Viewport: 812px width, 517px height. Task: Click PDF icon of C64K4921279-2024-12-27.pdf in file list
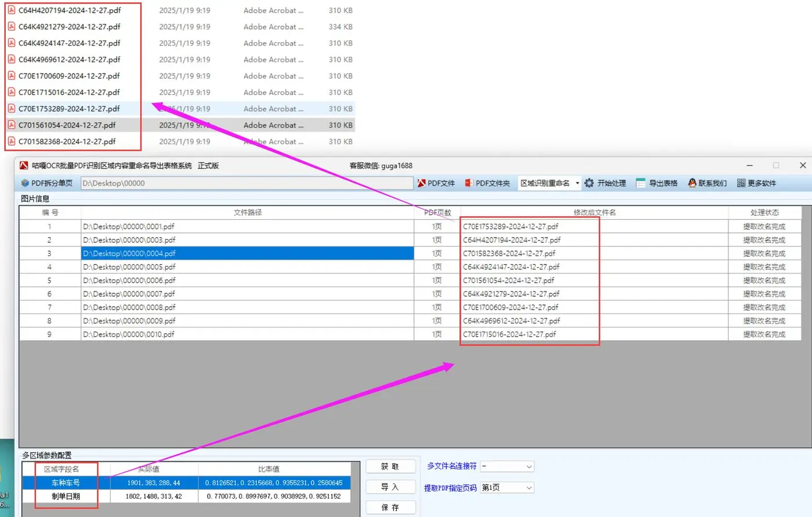pyautogui.click(x=11, y=27)
